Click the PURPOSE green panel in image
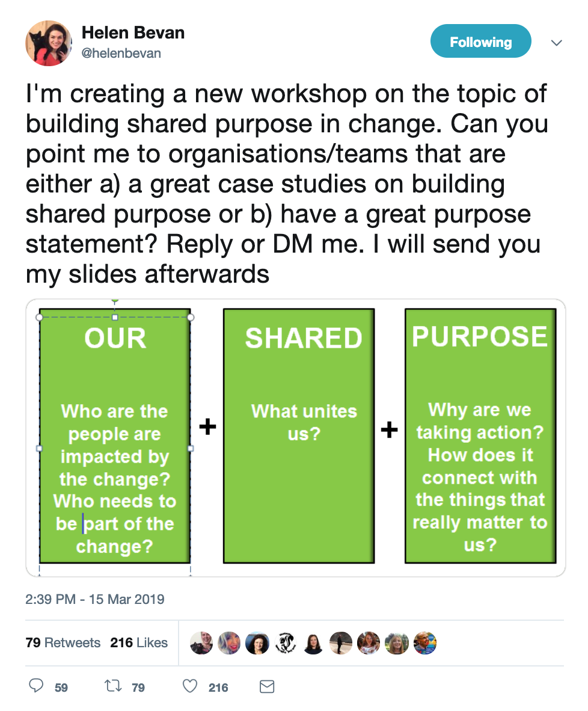 click(480, 436)
